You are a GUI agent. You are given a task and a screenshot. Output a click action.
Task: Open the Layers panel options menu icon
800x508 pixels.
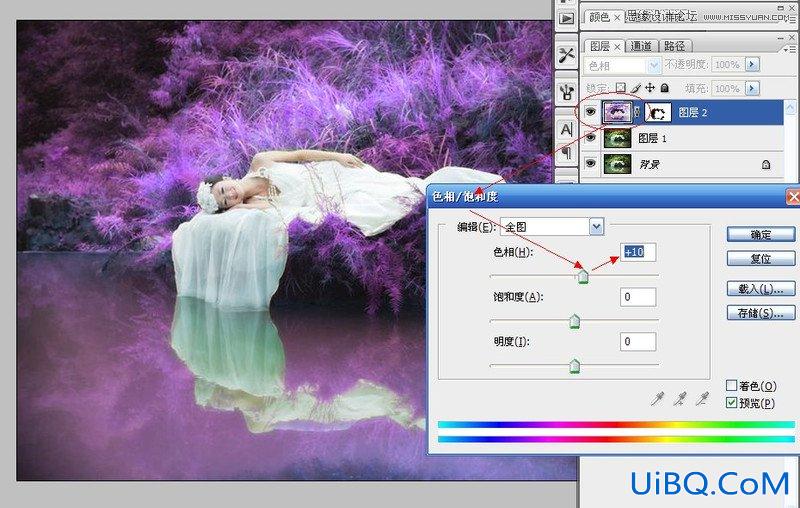coord(789,49)
